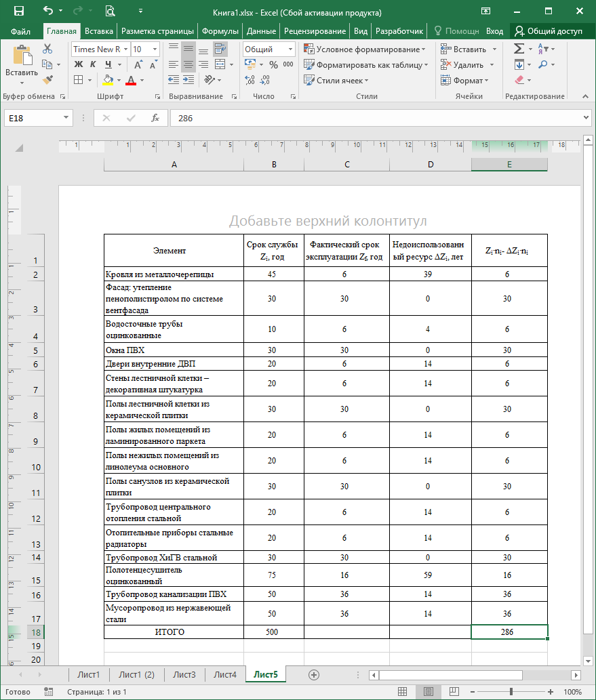Expand the formula bar
The height and width of the screenshot is (700, 596).
tap(587, 118)
